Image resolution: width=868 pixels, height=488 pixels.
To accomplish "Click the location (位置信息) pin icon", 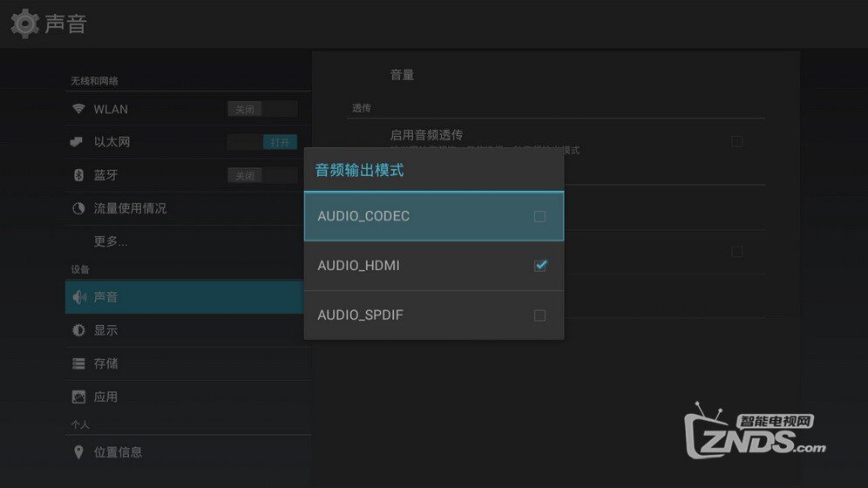I will [78, 452].
